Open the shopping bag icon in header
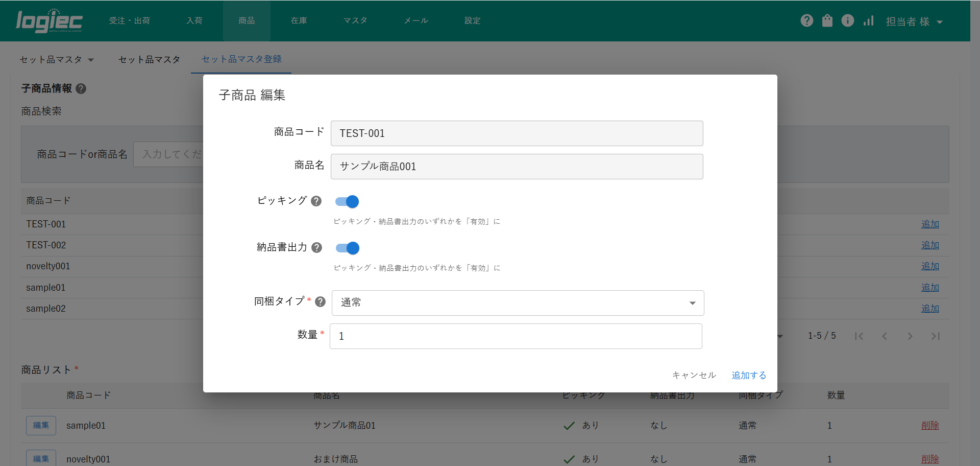 [827, 20]
